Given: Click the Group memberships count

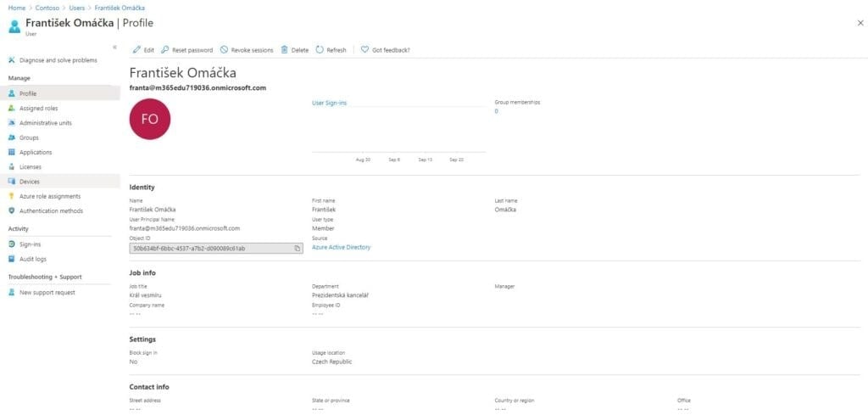Looking at the screenshot, I should [496, 111].
